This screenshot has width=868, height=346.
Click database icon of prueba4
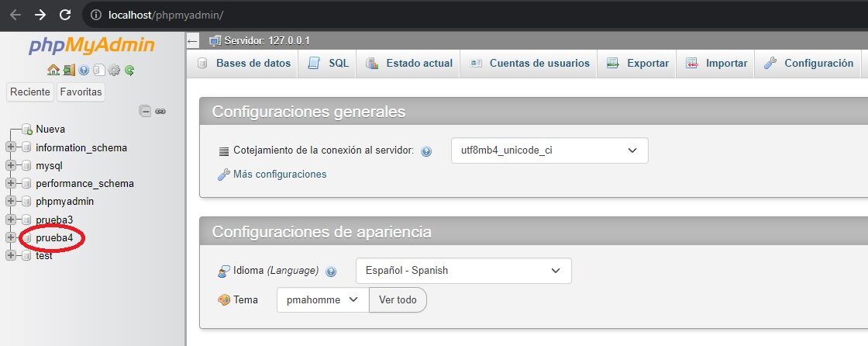[26, 237]
